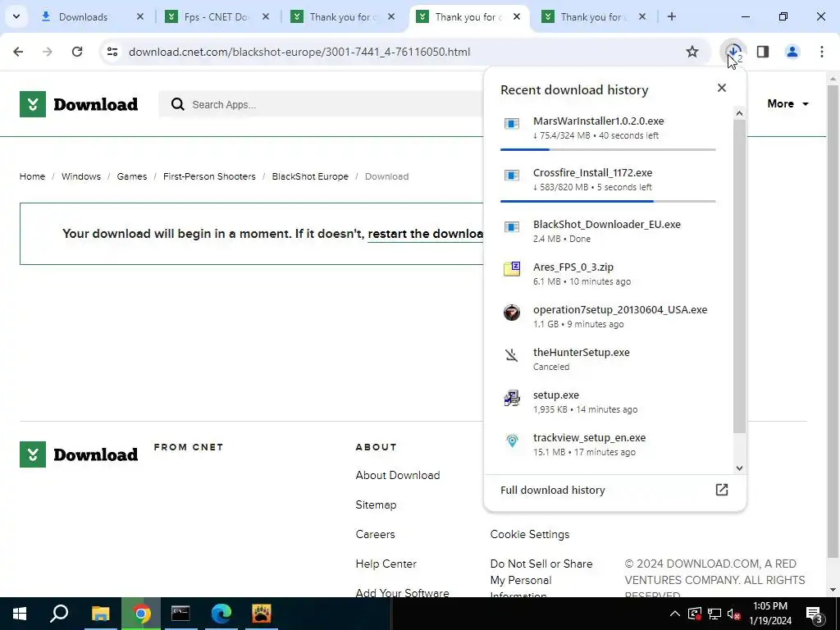
Task: View site information icon in address bar
Action: pos(112,52)
